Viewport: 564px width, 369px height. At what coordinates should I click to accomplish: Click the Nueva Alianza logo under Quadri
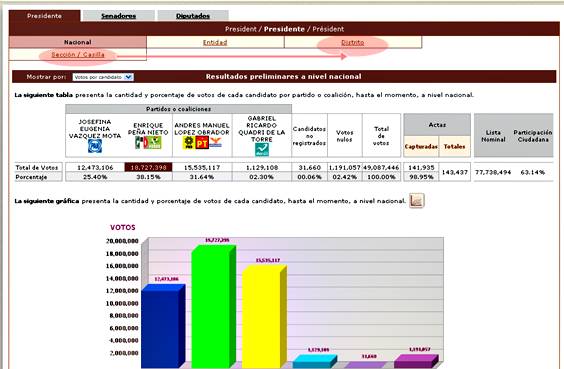click(262, 149)
